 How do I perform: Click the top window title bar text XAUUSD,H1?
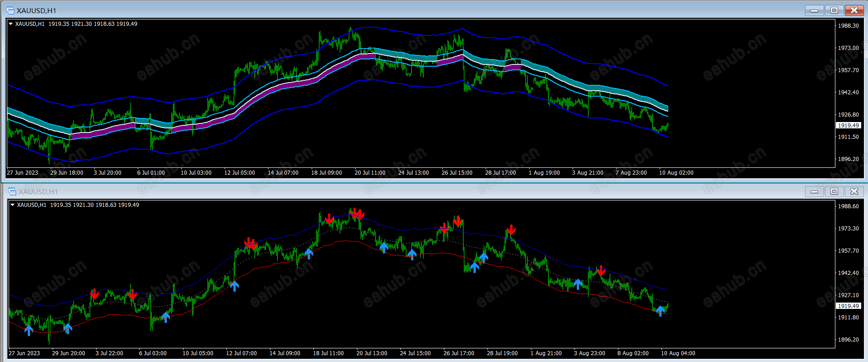tap(36, 10)
